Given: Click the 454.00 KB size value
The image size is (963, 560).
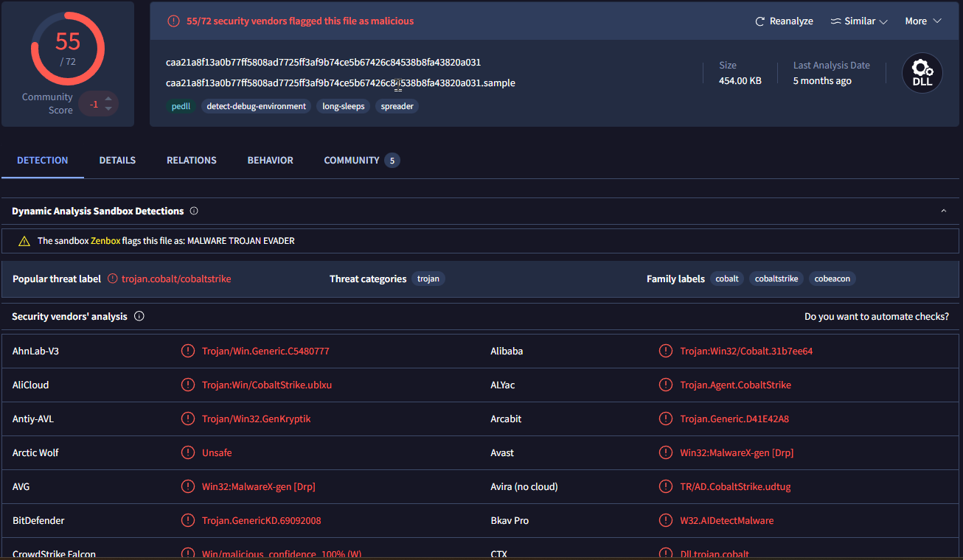Looking at the screenshot, I should (x=740, y=80).
